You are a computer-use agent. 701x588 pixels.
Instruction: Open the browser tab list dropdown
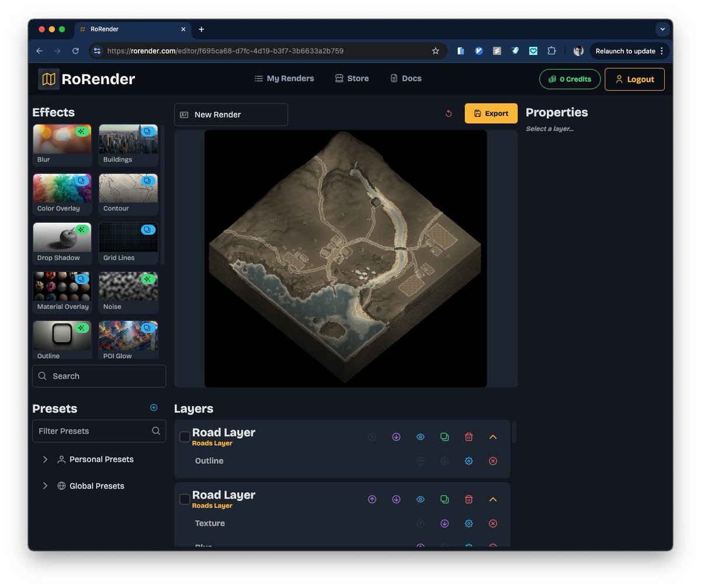click(662, 29)
